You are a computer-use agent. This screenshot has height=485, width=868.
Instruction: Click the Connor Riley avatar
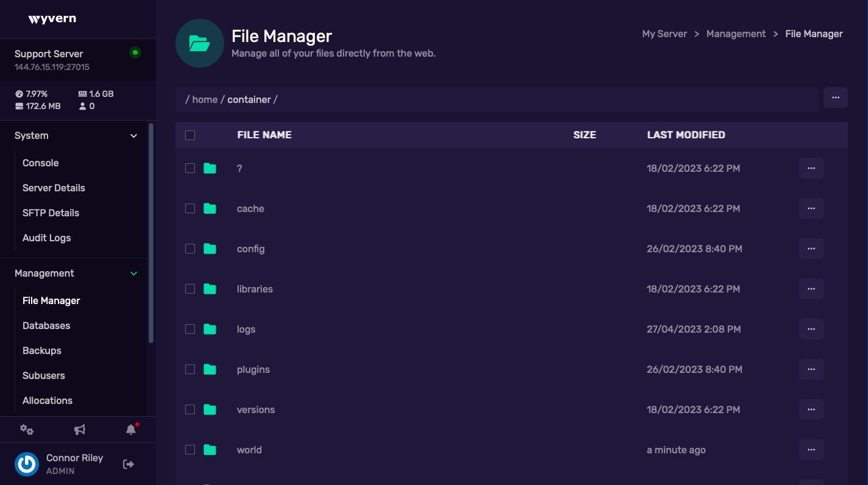pos(27,464)
